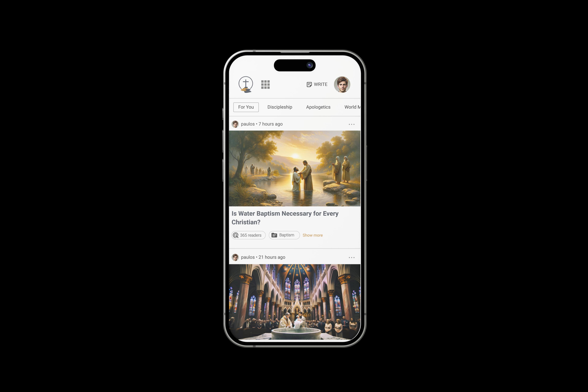
Task: Tap the cross/logo app icon
Action: (x=246, y=84)
